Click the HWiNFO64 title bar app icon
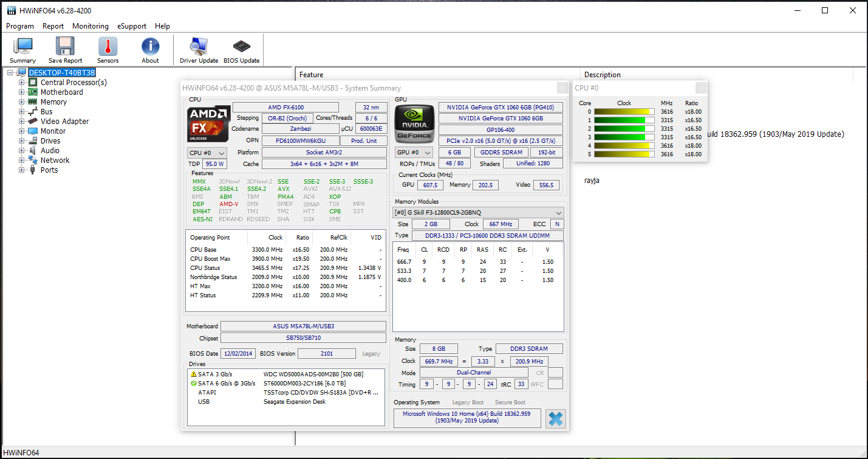The width and height of the screenshot is (868, 459). click(11, 11)
